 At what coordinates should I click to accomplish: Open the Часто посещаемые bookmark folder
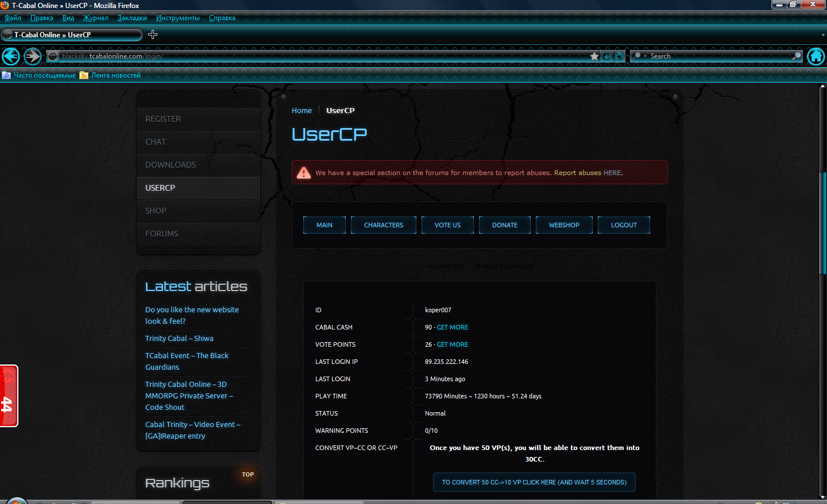(39, 75)
